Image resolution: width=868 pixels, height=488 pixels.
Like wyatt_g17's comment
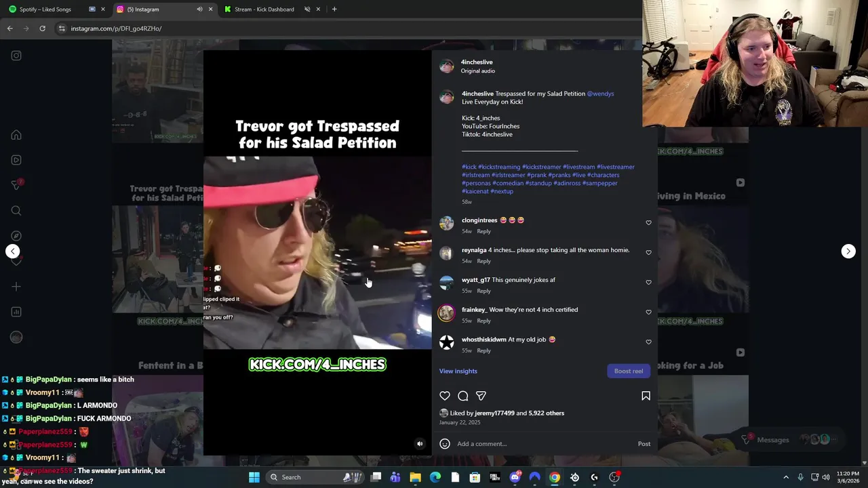[648, 283]
